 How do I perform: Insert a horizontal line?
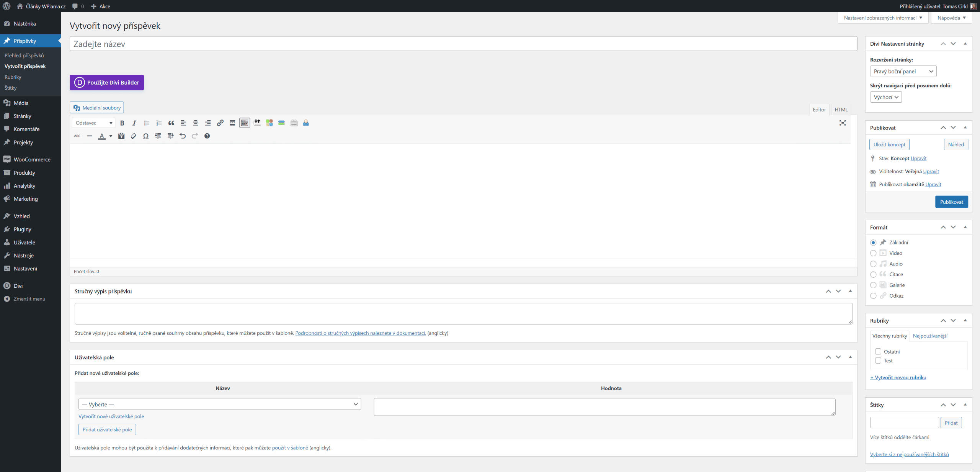point(90,136)
